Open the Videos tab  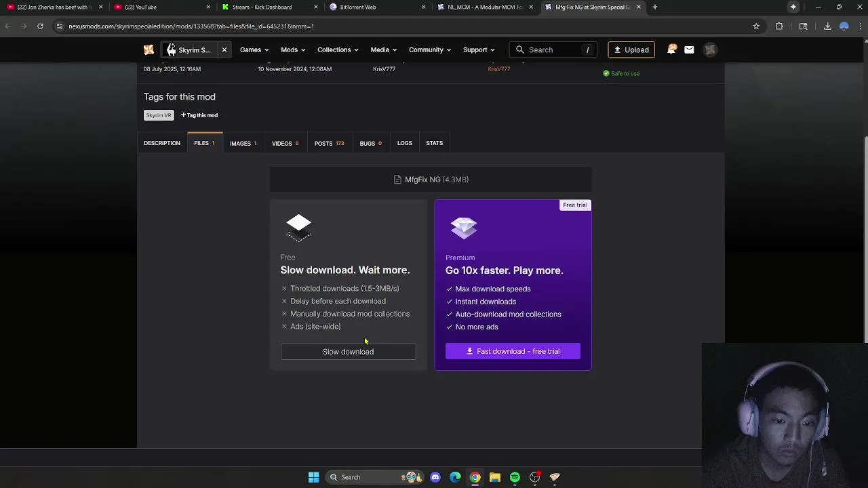tap(285, 143)
